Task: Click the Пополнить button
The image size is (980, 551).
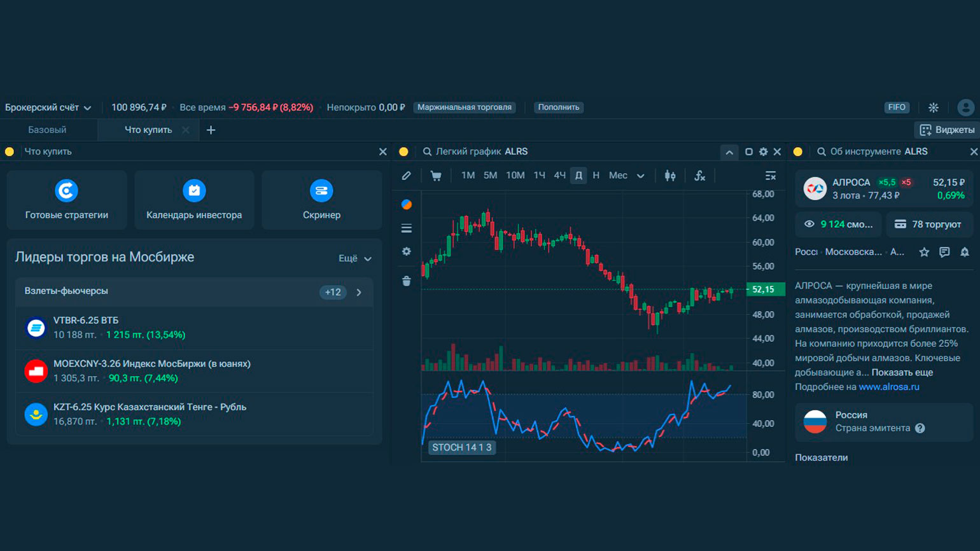Action: coord(559,108)
